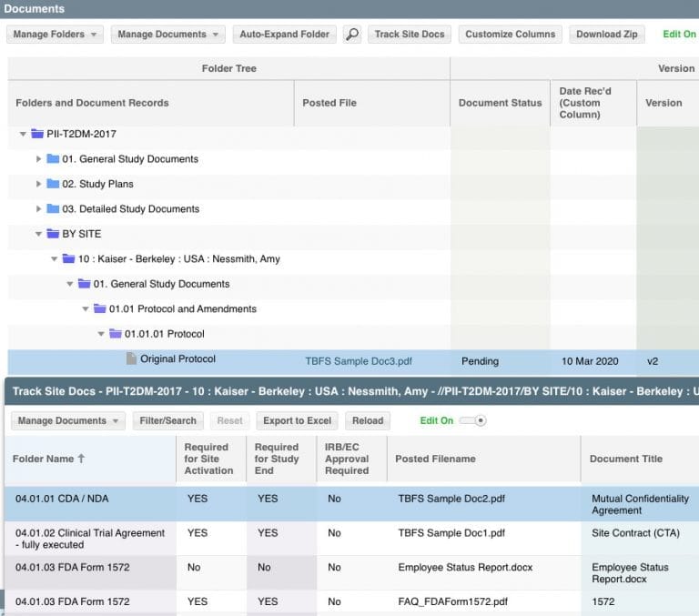Click the PII-T2DM-2017 folder icon
The image size is (699, 616).
point(37,134)
